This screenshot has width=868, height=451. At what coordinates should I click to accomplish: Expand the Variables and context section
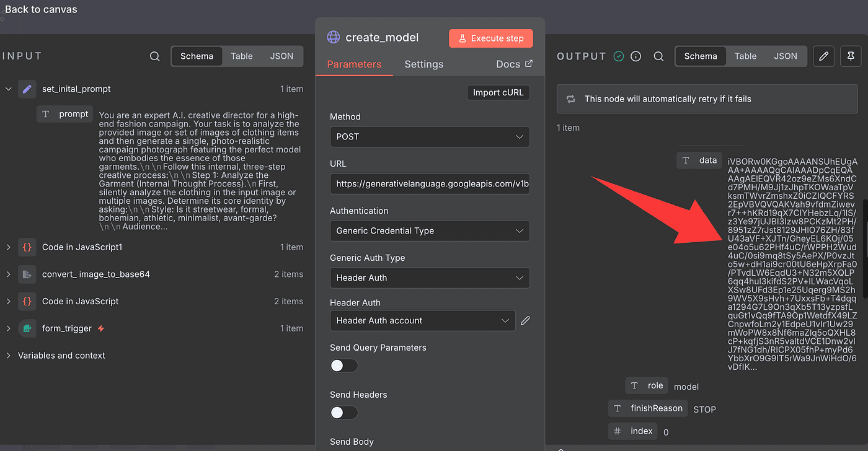pyautogui.click(x=9, y=356)
